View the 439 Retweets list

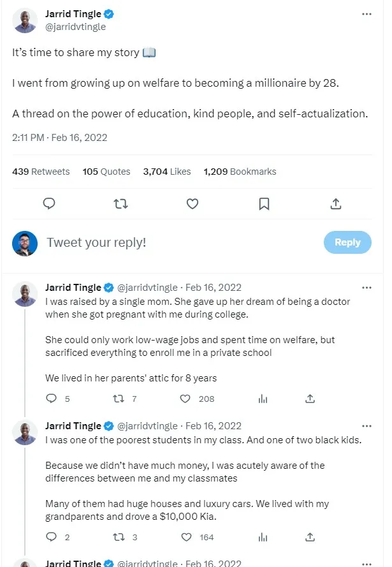40,171
